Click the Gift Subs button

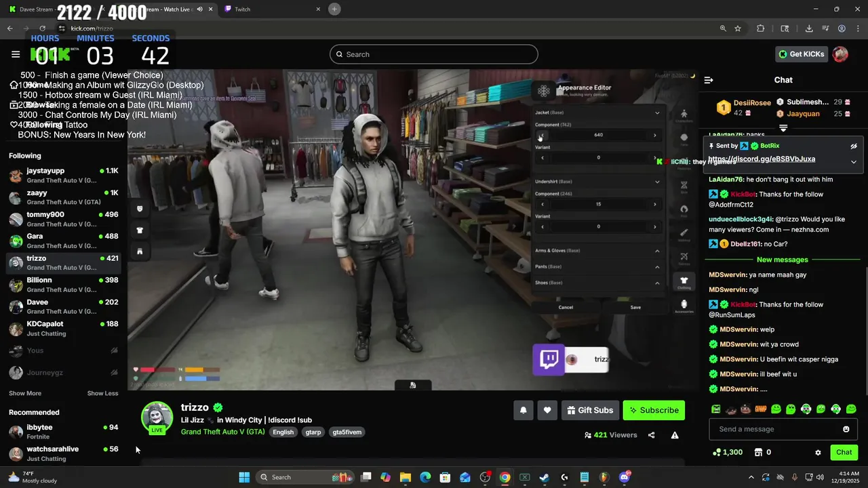(x=590, y=410)
